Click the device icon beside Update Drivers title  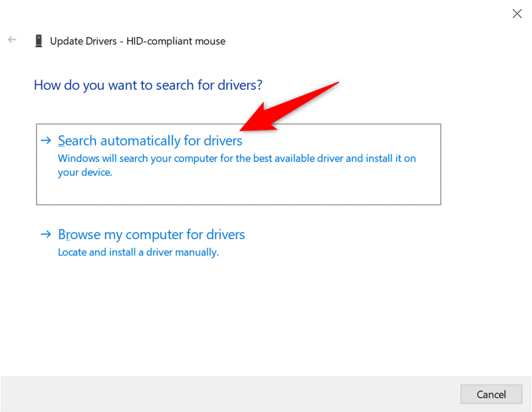pos(38,41)
